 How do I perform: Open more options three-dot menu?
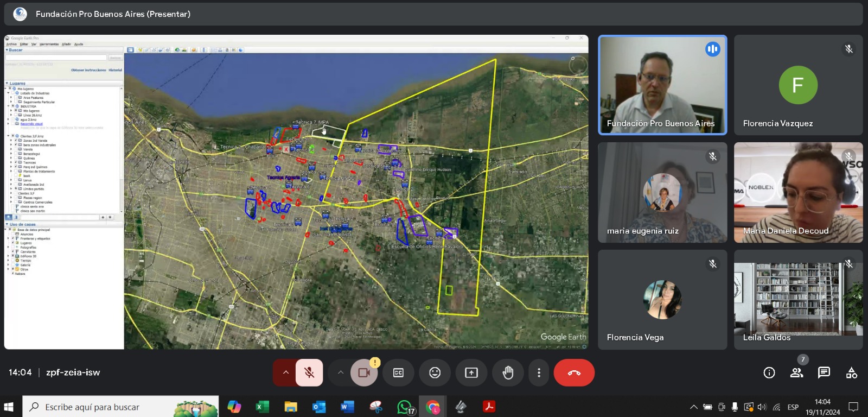[539, 372]
